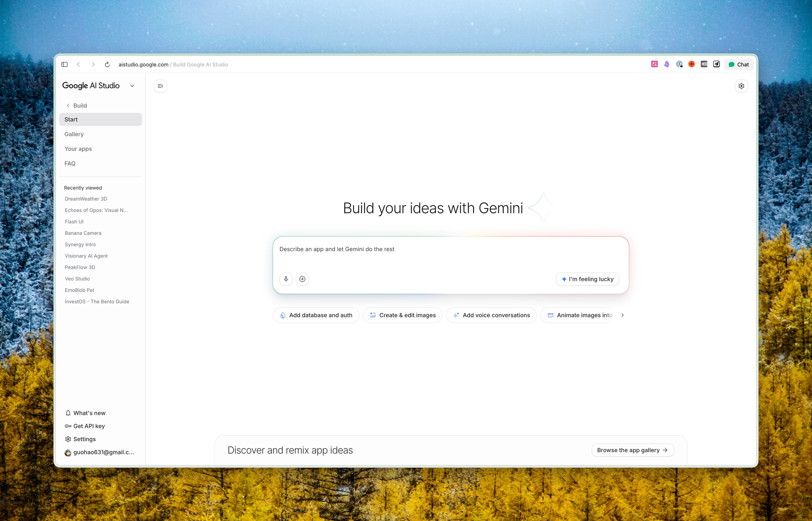Expand the Google AI Studio dropdown chevron
The height and width of the screenshot is (521, 812).
(x=132, y=86)
